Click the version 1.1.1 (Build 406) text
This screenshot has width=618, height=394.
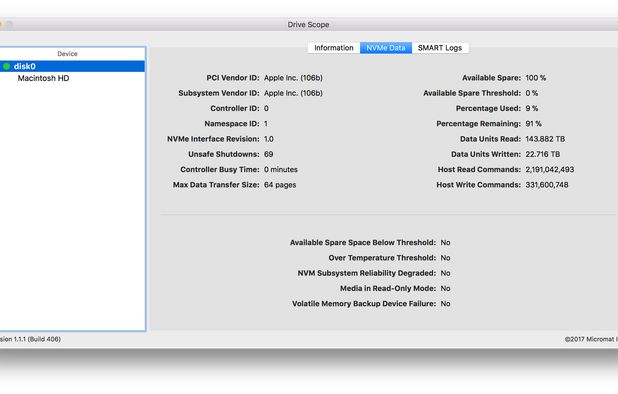click(30, 339)
